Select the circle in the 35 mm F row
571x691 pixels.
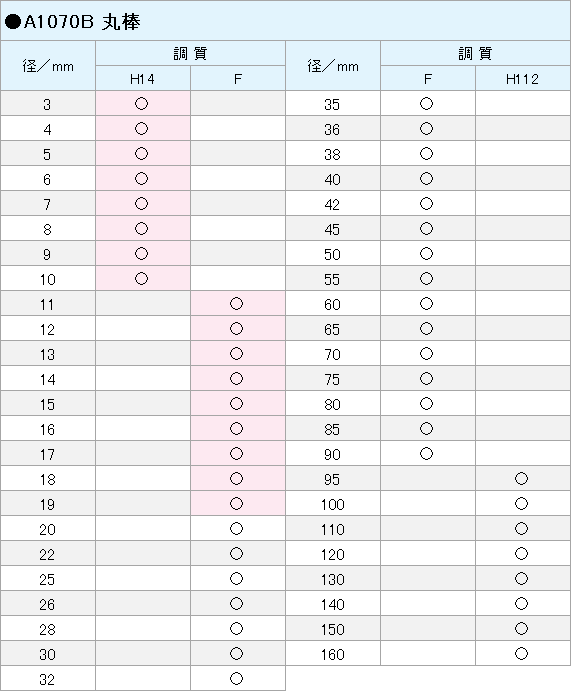426,104
